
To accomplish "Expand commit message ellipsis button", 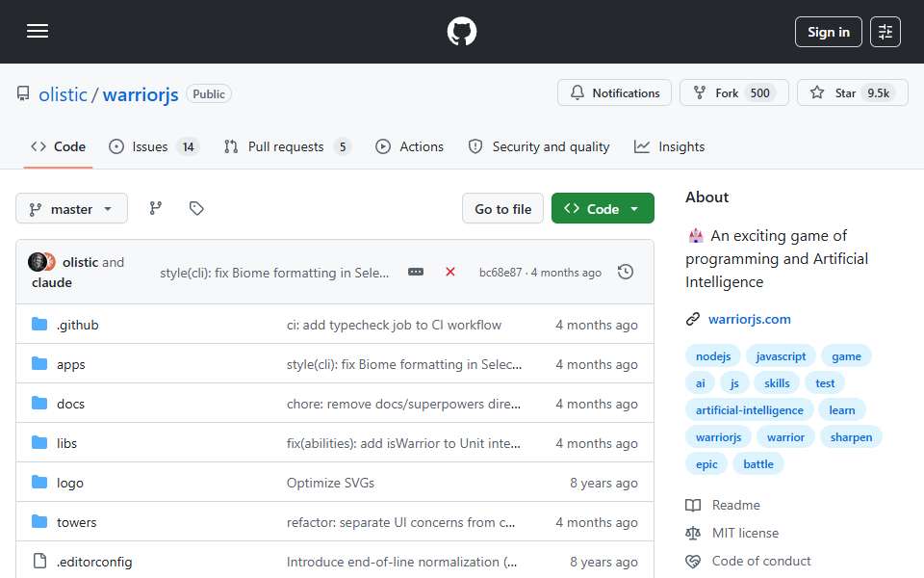I will pos(416,272).
